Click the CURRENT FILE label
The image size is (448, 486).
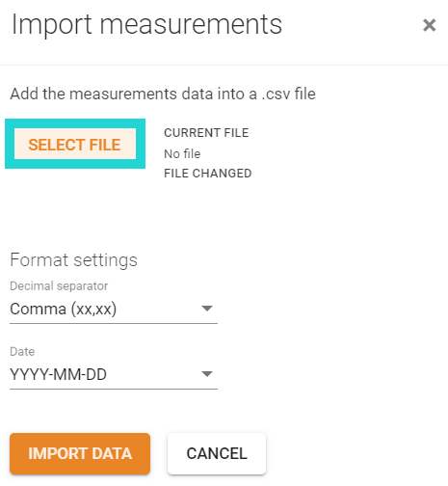click(x=206, y=133)
